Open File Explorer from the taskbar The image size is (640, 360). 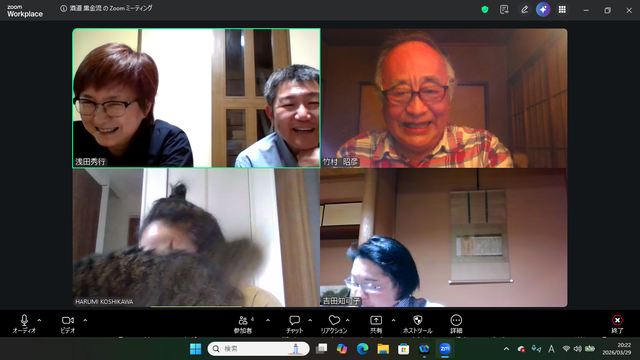pyautogui.click(x=383, y=349)
